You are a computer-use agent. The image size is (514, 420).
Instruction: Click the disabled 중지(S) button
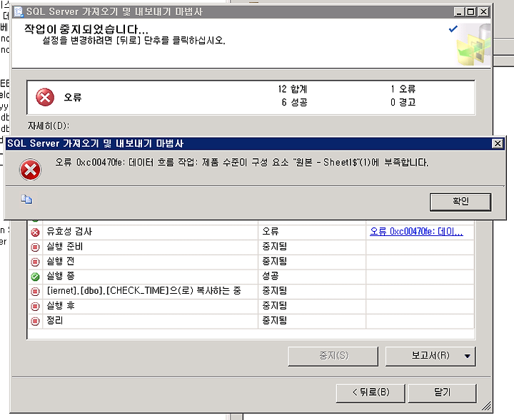pyautogui.click(x=333, y=356)
